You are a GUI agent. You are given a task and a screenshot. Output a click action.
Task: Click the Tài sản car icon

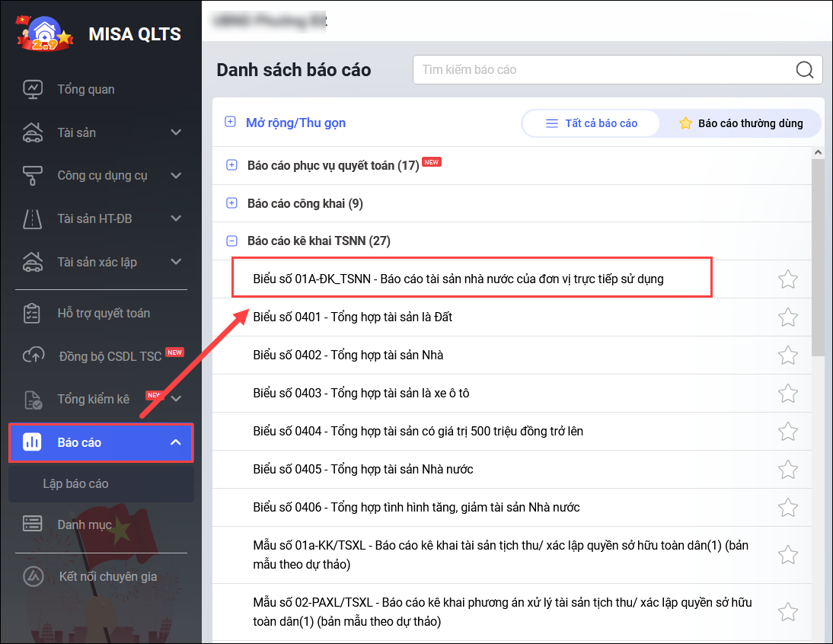coord(33,132)
